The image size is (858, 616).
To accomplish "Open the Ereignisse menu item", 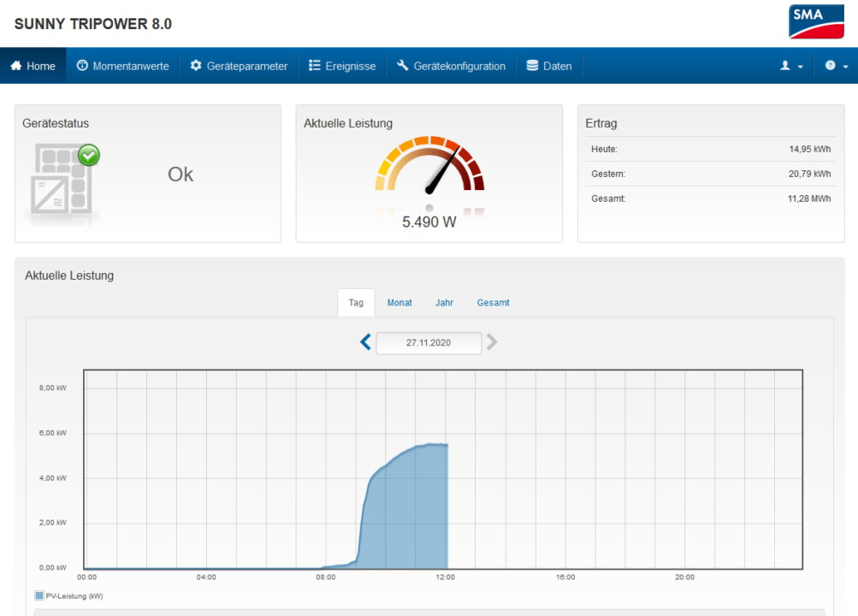I will [342, 66].
